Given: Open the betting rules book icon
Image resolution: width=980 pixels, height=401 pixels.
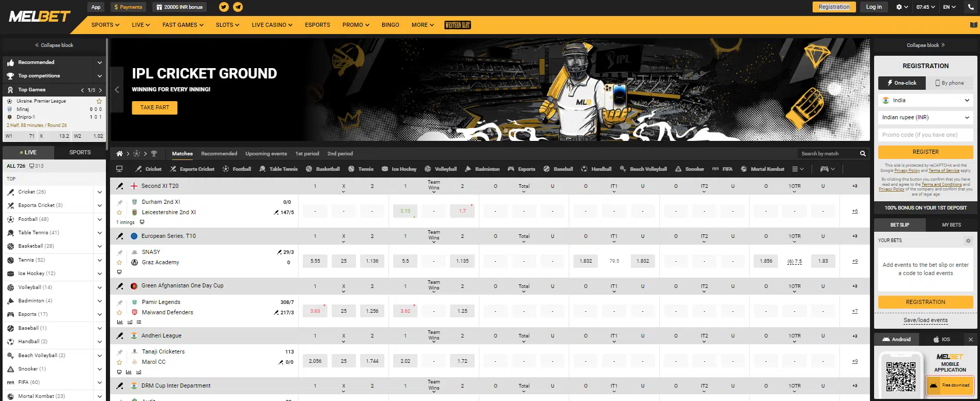Looking at the screenshot, I should [x=974, y=25].
